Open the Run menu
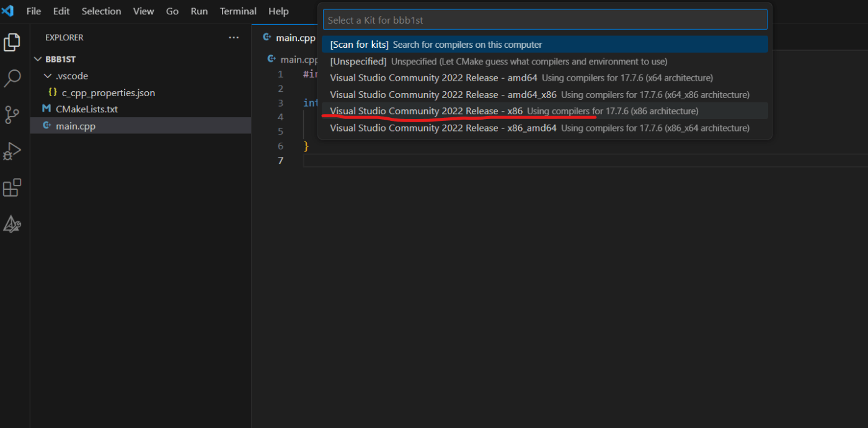 [x=199, y=11]
